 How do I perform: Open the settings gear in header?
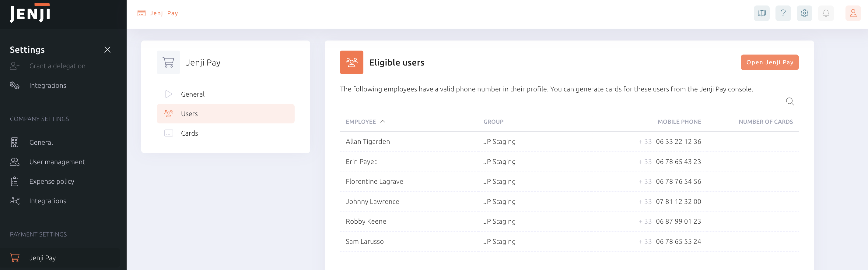(x=804, y=13)
